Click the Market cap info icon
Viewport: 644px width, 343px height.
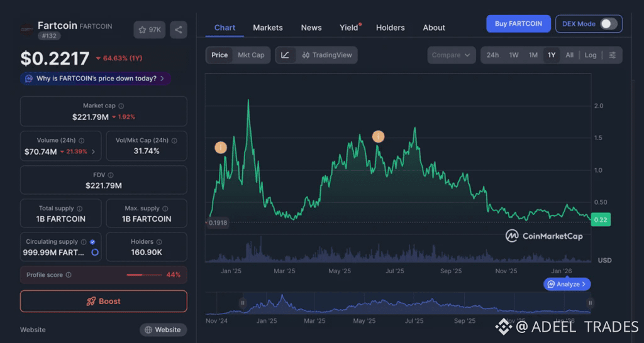121,106
